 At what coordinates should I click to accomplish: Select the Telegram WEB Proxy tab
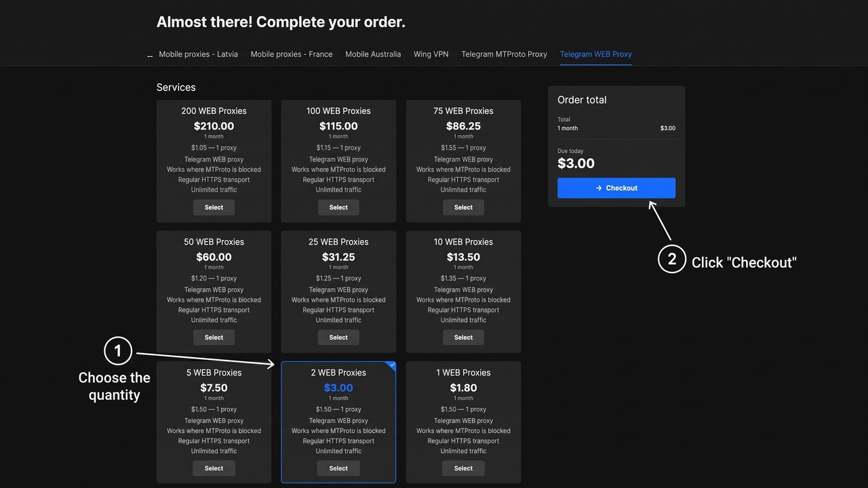pyautogui.click(x=596, y=54)
